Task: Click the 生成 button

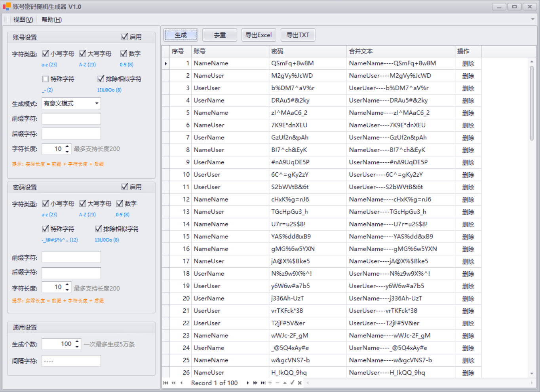Action: click(181, 35)
